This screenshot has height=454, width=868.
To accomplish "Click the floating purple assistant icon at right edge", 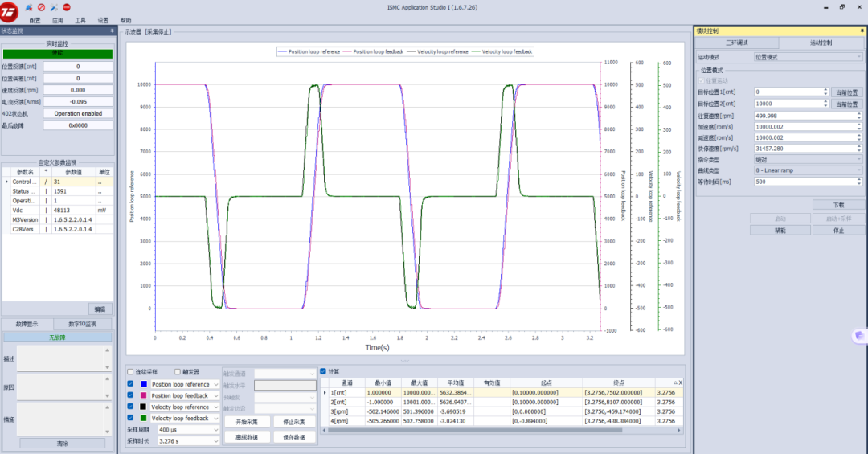I will [x=860, y=336].
